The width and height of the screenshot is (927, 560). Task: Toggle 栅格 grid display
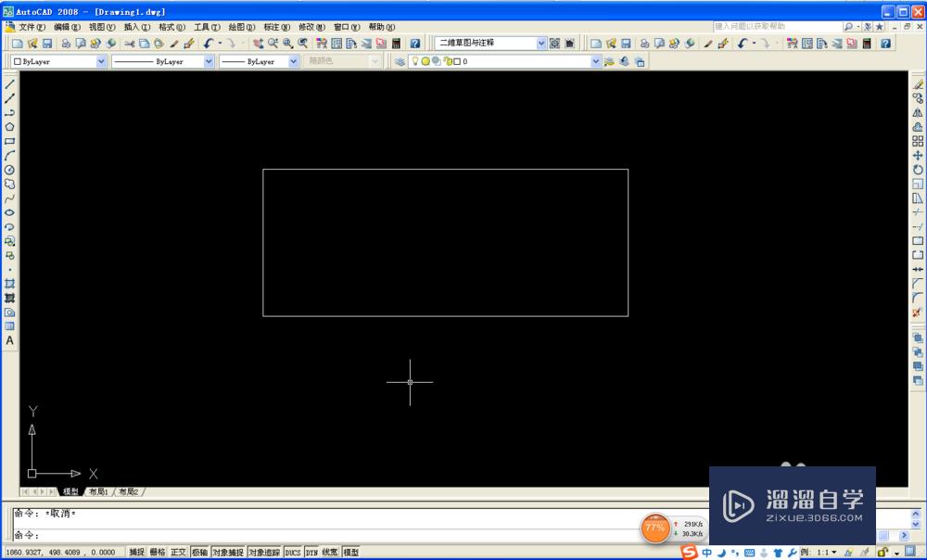pos(158,552)
